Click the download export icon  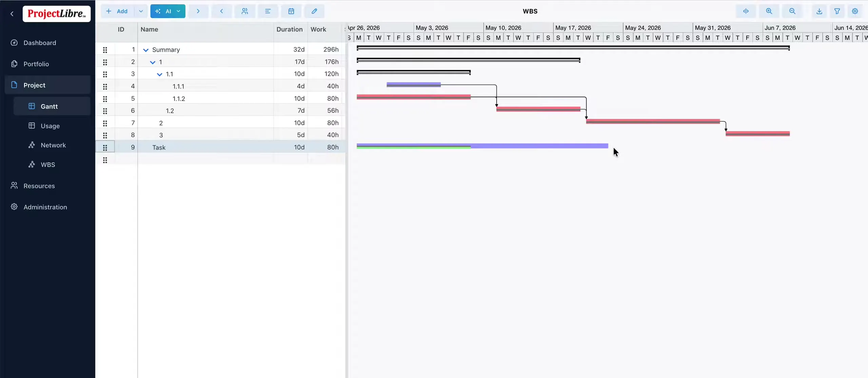coord(819,11)
